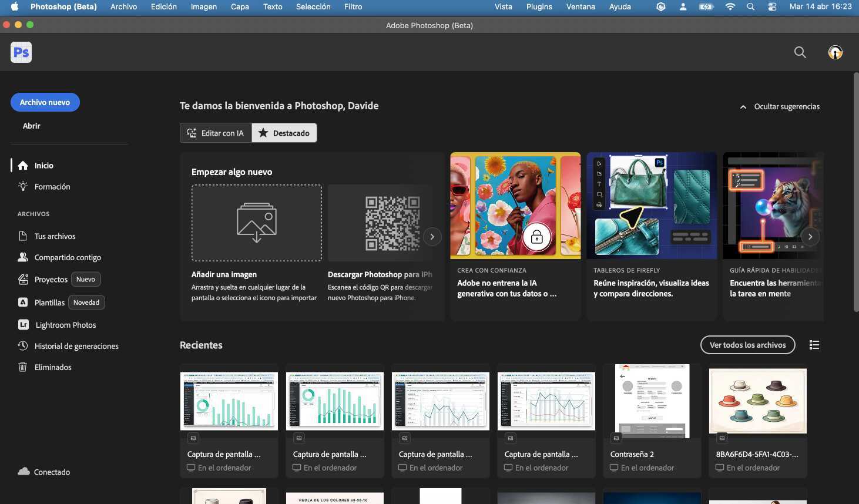The height and width of the screenshot is (504, 859).
Task: Open the Filtro menu
Action: pyautogui.click(x=353, y=6)
